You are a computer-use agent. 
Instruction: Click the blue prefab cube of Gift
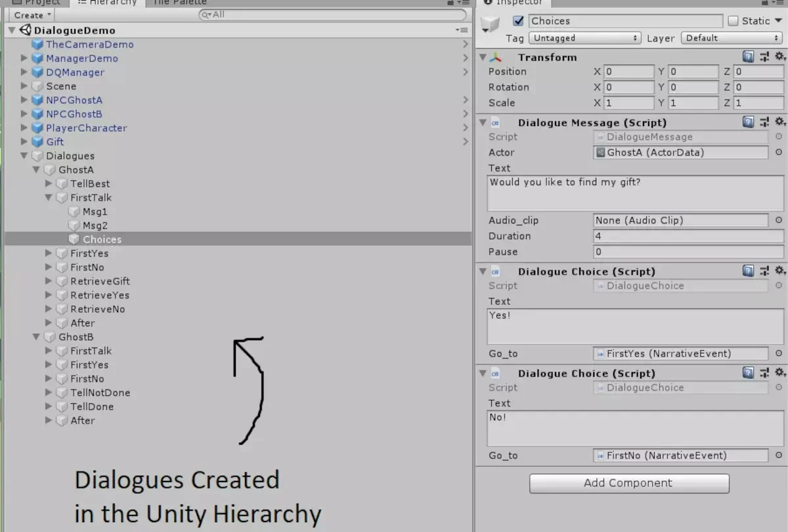coord(37,142)
